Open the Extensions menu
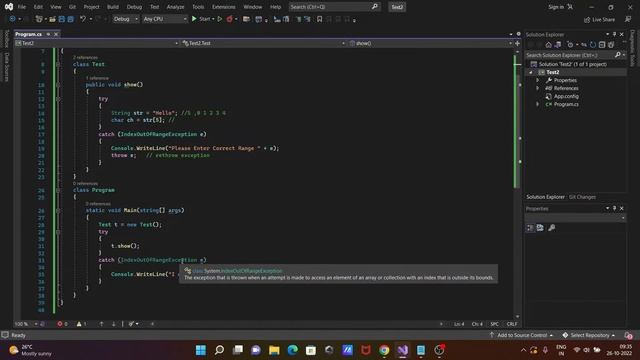 pos(224,7)
